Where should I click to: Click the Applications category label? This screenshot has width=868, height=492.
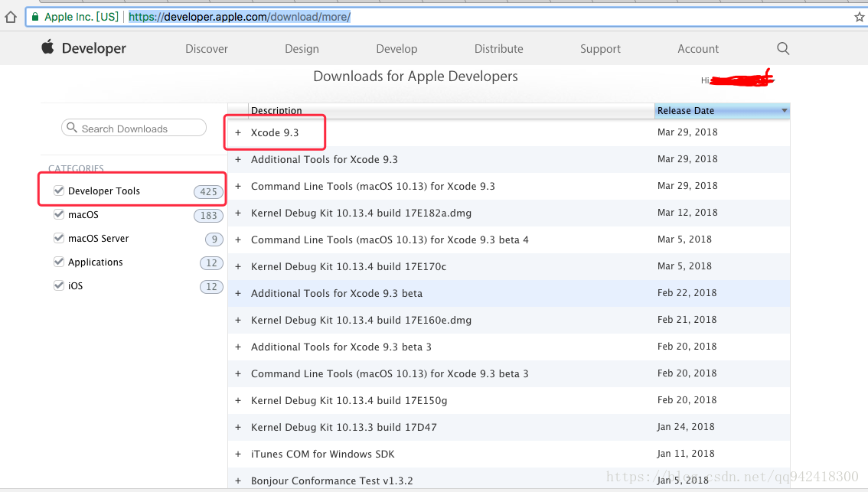point(95,262)
